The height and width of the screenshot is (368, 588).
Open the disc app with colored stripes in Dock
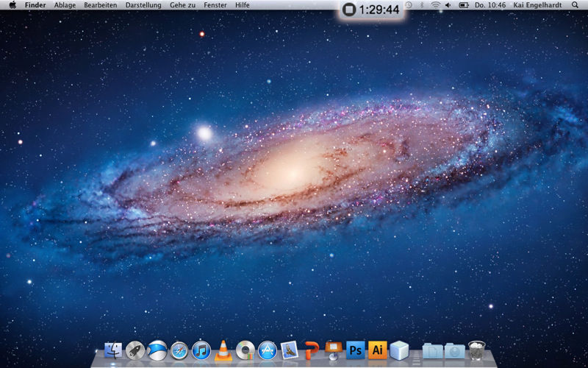click(245, 350)
